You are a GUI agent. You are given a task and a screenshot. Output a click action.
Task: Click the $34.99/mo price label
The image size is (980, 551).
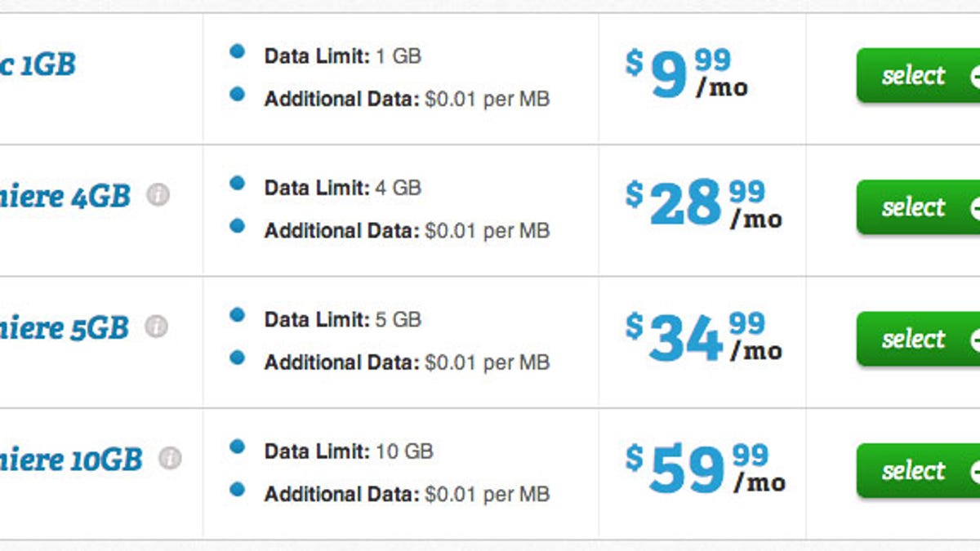point(704,337)
